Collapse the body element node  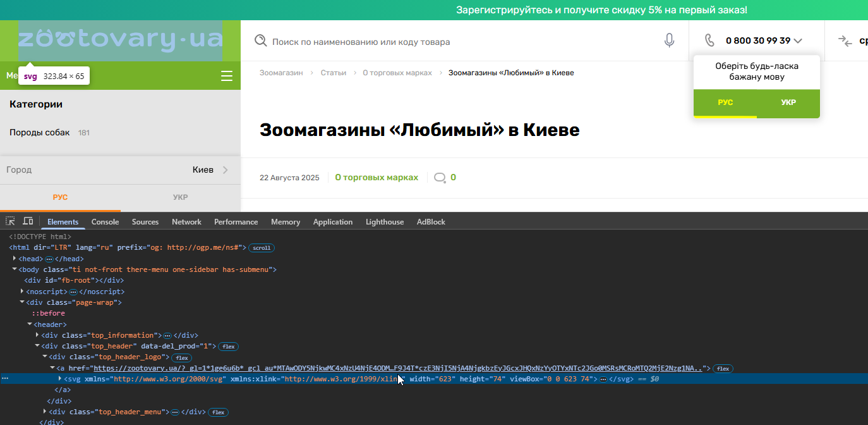point(15,269)
